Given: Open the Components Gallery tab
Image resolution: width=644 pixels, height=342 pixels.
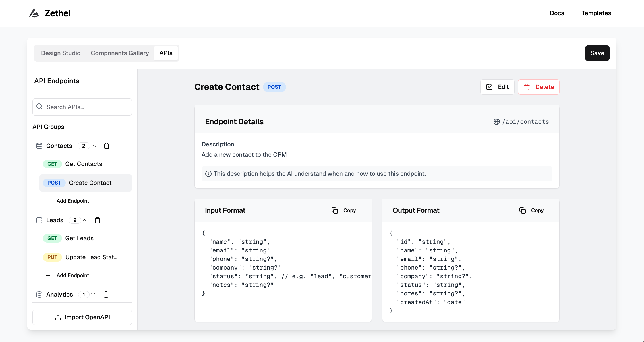Looking at the screenshot, I should 120,53.
